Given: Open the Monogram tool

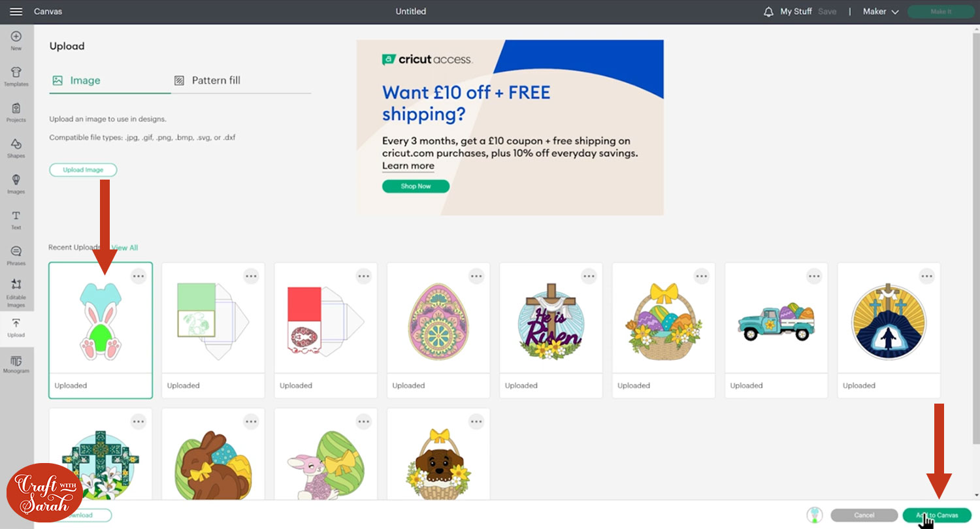Looking at the screenshot, I should point(16,364).
